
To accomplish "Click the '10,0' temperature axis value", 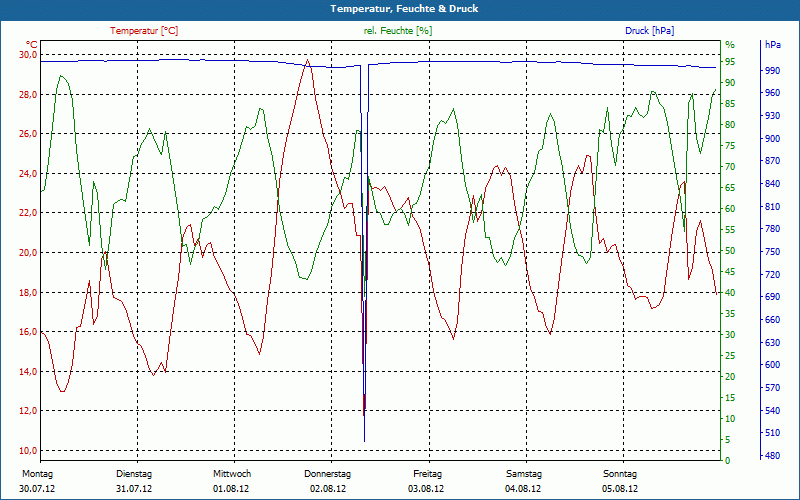I will point(28,451).
